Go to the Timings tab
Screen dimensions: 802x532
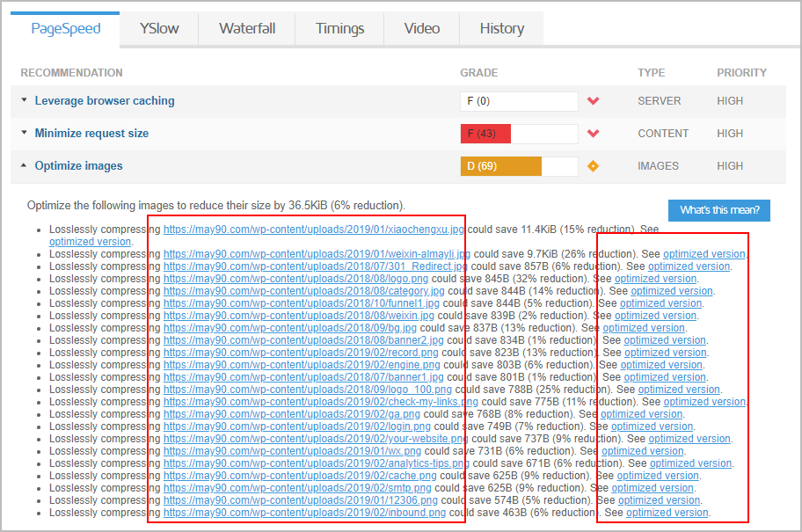pos(340,28)
